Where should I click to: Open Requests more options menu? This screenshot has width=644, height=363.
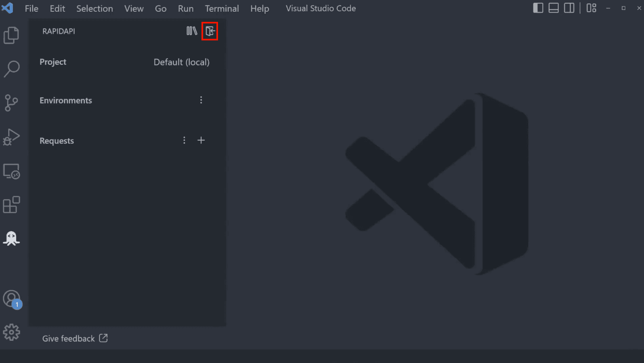(x=184, y=140)
